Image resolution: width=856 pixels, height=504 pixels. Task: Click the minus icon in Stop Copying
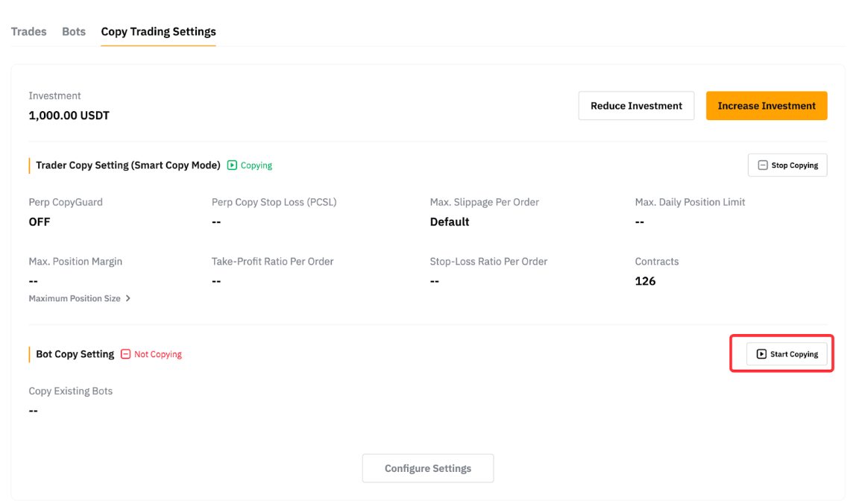pos(762,166)
